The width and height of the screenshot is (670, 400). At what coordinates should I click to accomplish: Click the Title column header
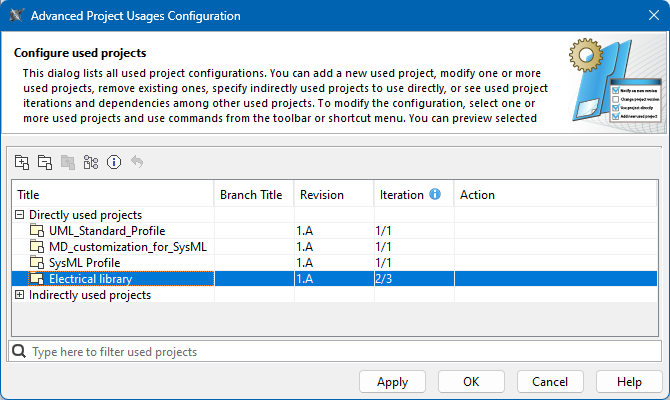click(x=112, y=195)
